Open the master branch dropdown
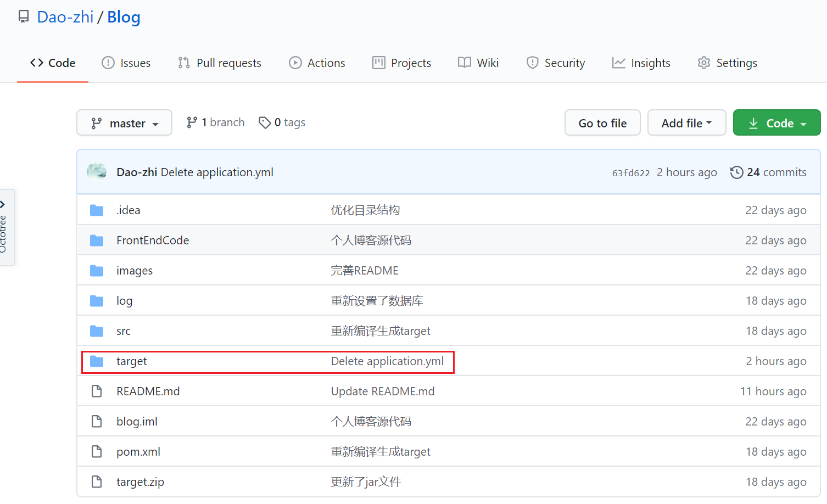This screenshot has width=827, height=504. 124,123
